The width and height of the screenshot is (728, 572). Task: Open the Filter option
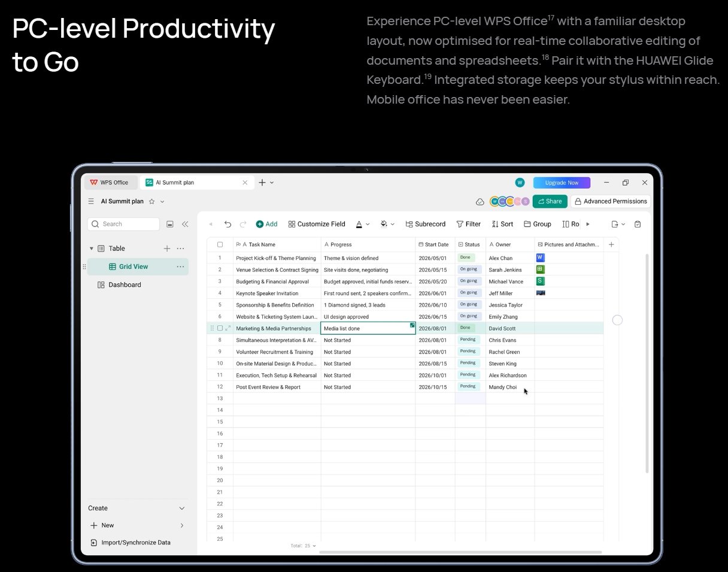468,224
